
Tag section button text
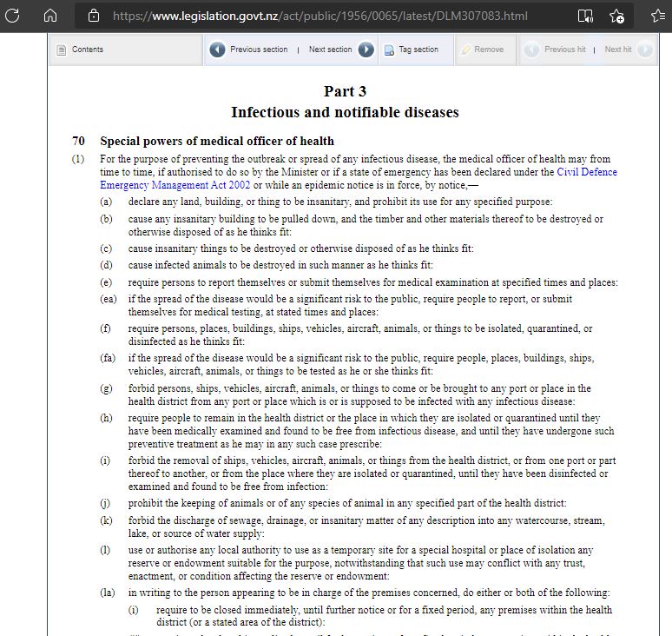(x=418, y=50)
